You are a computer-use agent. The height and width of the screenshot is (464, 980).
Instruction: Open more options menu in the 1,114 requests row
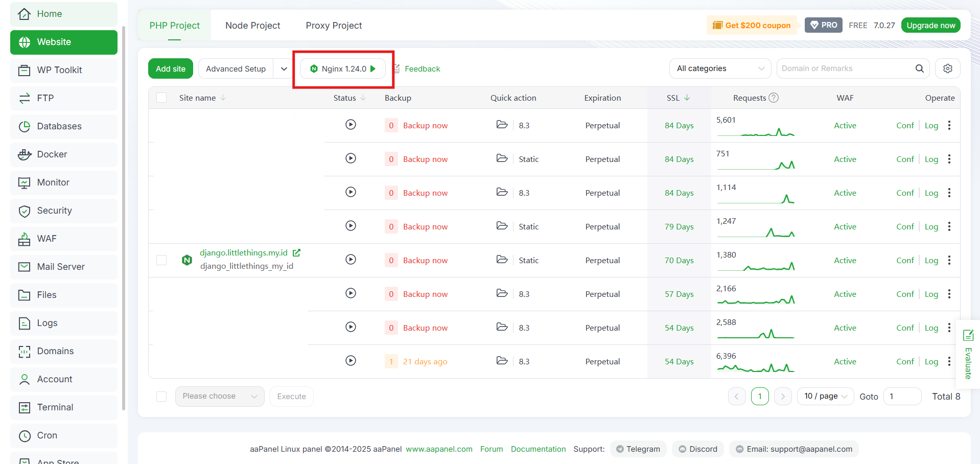point(949,193)
